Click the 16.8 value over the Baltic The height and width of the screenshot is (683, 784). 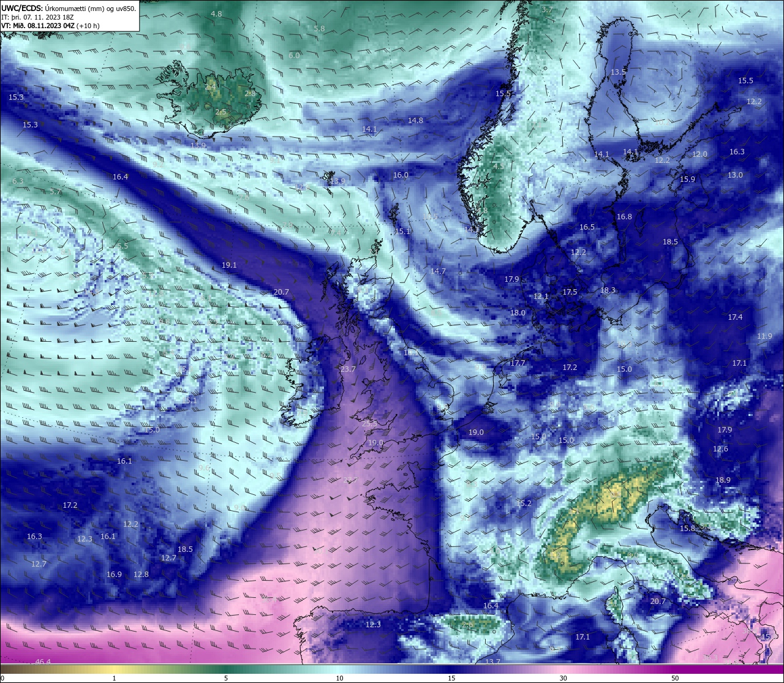coord(624,216)
